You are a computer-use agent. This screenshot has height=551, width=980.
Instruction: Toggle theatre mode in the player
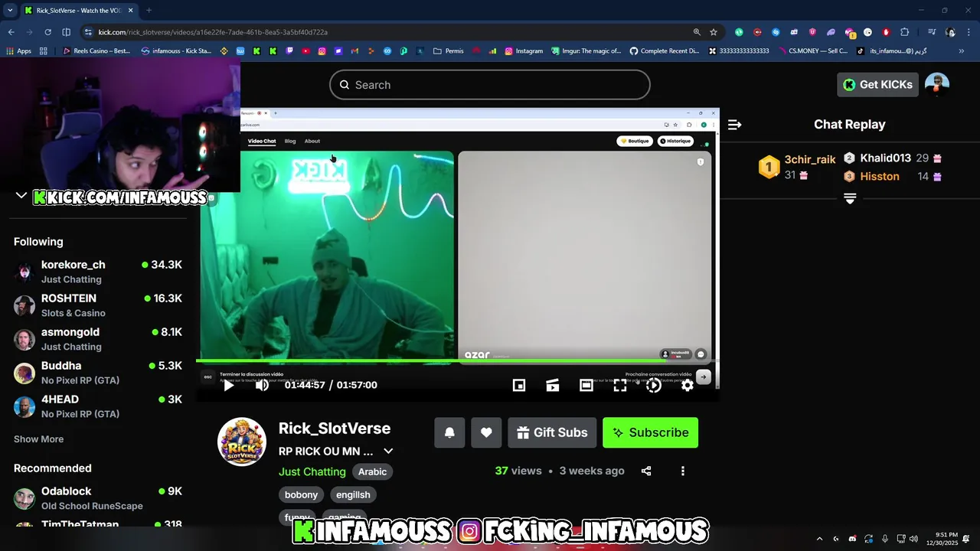[586, 385]
